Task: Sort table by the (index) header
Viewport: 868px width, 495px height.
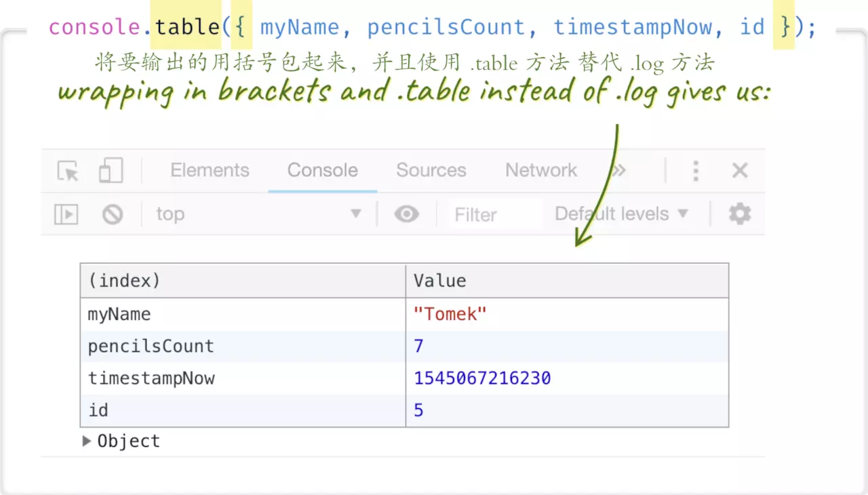Action: click(243, 281)
